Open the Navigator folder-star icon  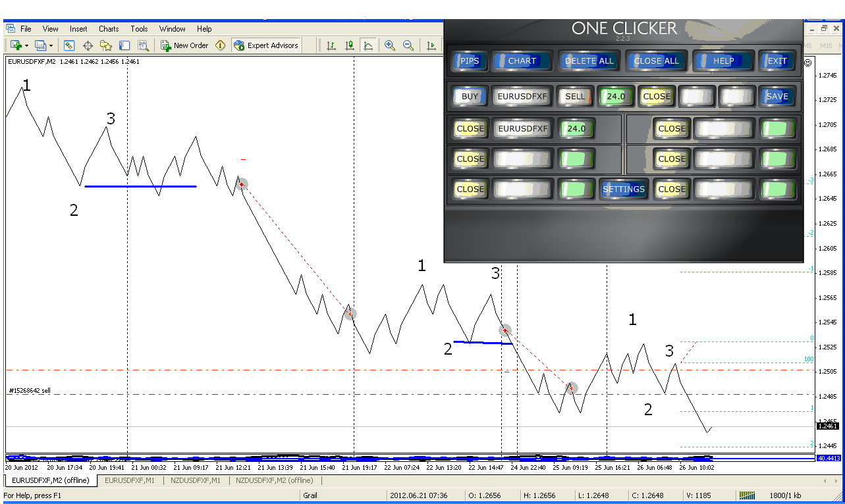click(x=106, y=45)
